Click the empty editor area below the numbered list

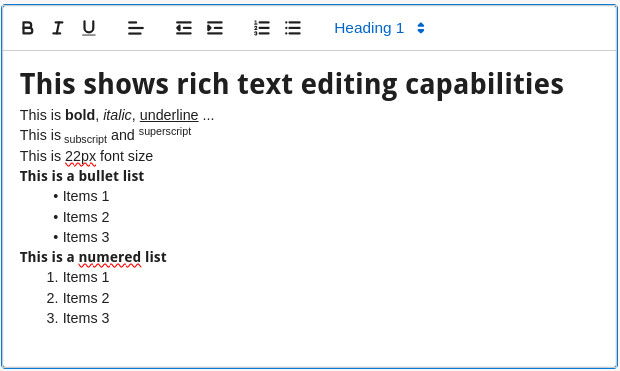coord(310,347)
